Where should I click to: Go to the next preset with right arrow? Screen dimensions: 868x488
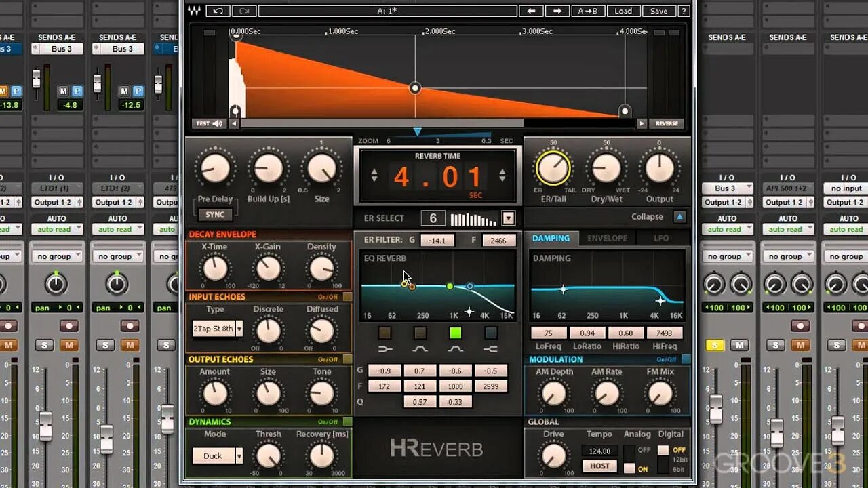557,11
